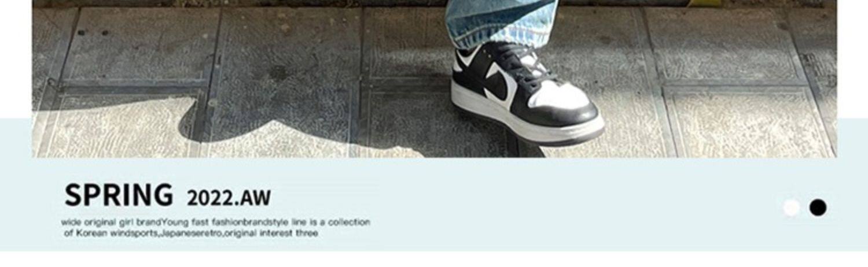The height and width of the screenshot is (267, 868).
Task: Click the 'of Korean windsports' text line
Action: click(x=191, y=233)
